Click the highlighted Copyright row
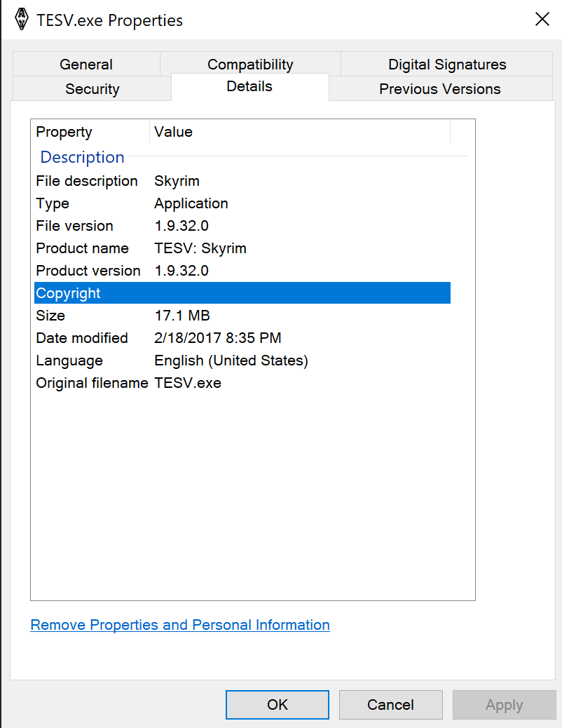The width and height of the screenshot is (562, 728). pyautogui.click(x=242, y=293)
